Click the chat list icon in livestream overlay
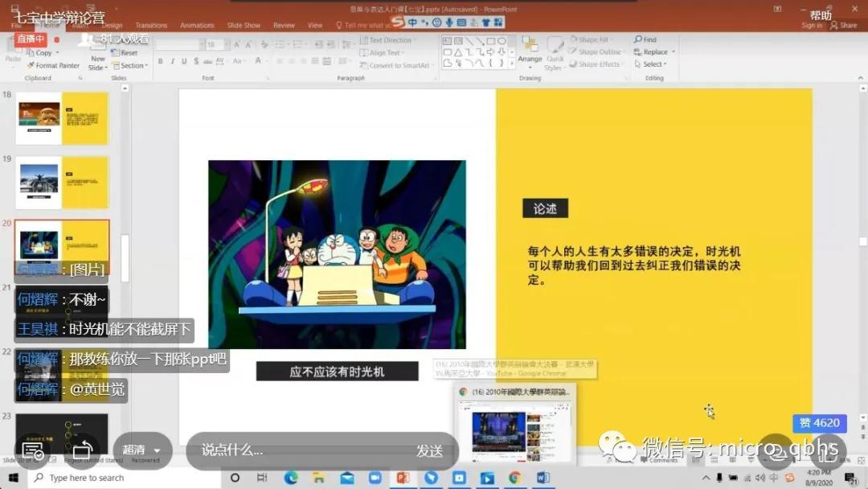Screen dimensions: 868x489 pyautogui.click(x=32, y=450)
